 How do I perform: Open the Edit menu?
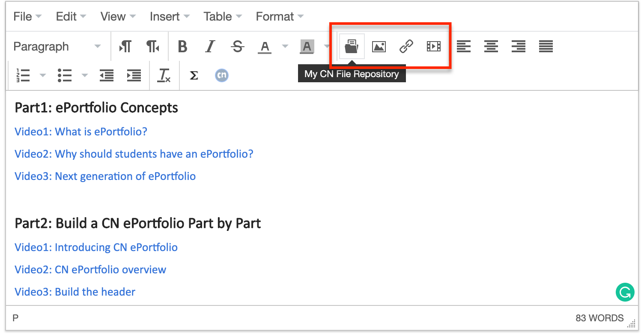(71, 17)
